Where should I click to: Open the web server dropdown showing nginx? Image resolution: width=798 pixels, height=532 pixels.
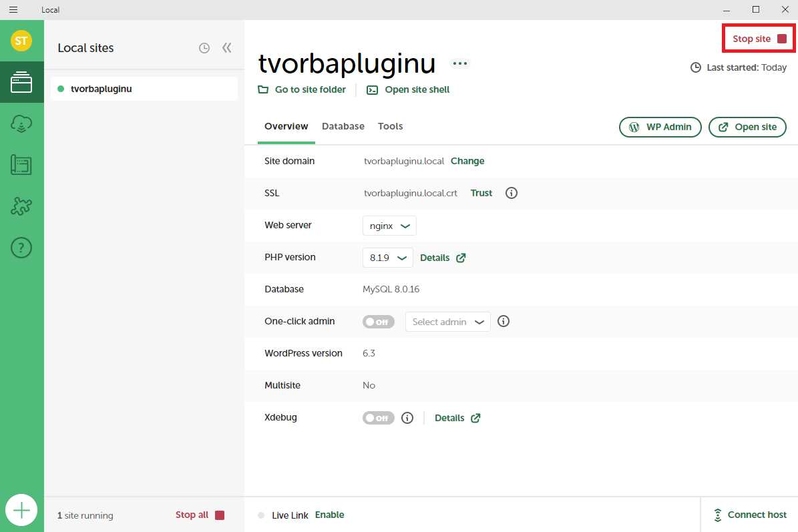pyautogui.click(x=389, y=226)
